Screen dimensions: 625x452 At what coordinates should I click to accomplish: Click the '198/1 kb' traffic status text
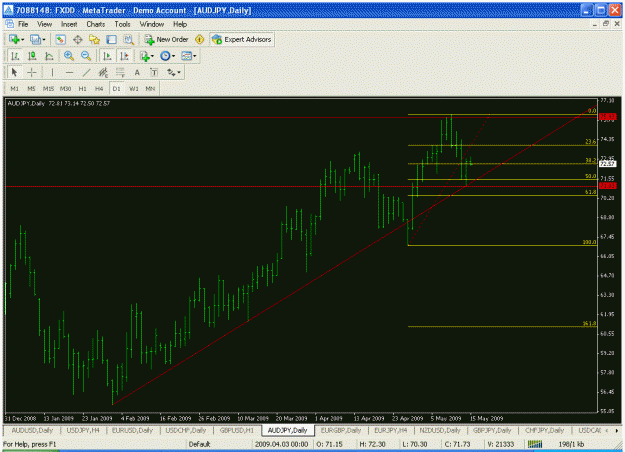pos(571,444)
